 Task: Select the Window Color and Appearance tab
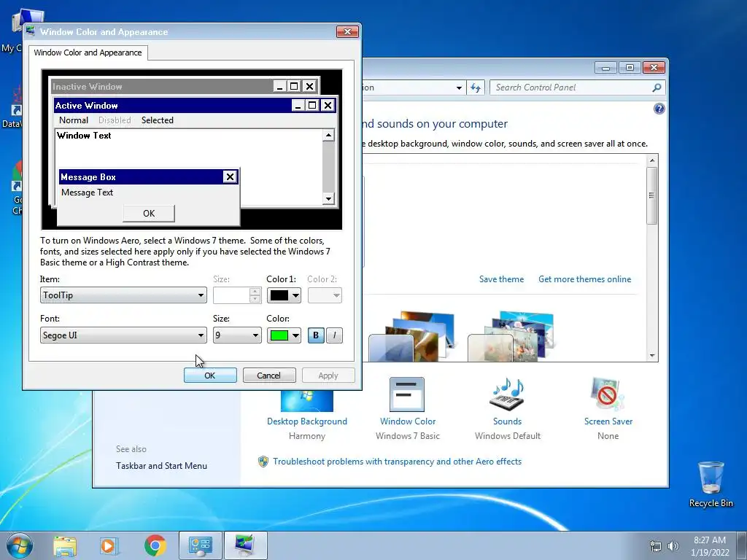pos(88,52)
